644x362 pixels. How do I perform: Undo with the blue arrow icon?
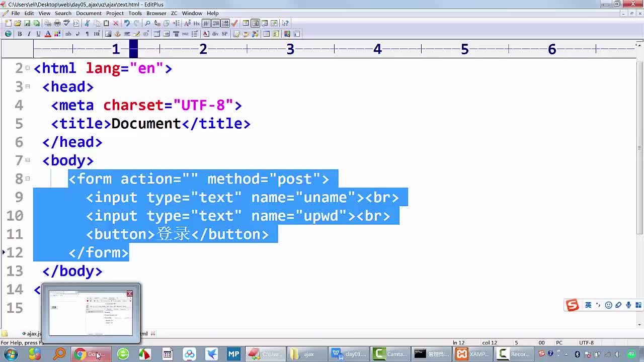point(127,23)
